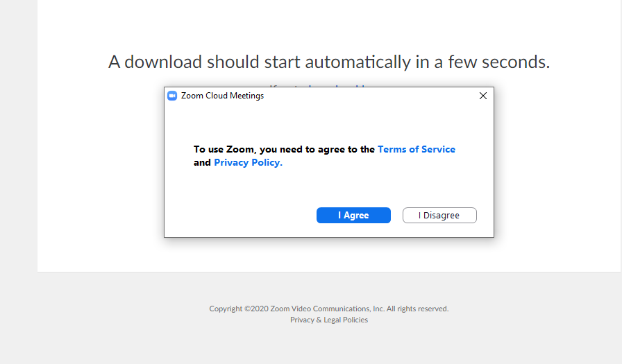Click 'Legal Policies' text in the footer

point(346,320)
